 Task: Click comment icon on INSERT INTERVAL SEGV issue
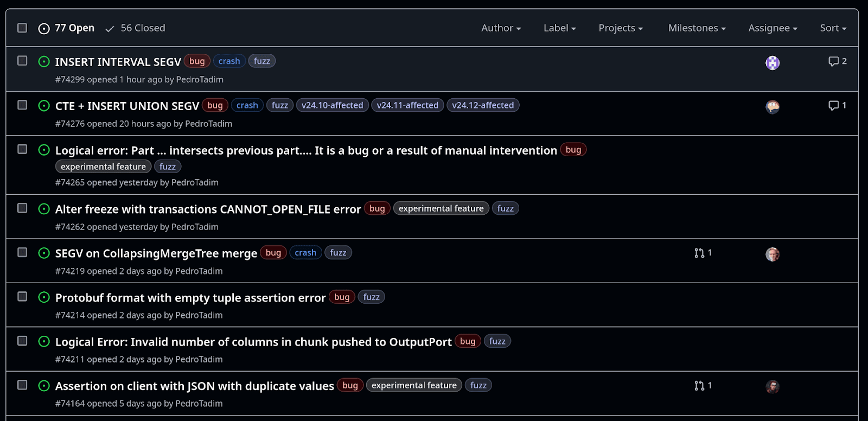click(x=833, y=61)
